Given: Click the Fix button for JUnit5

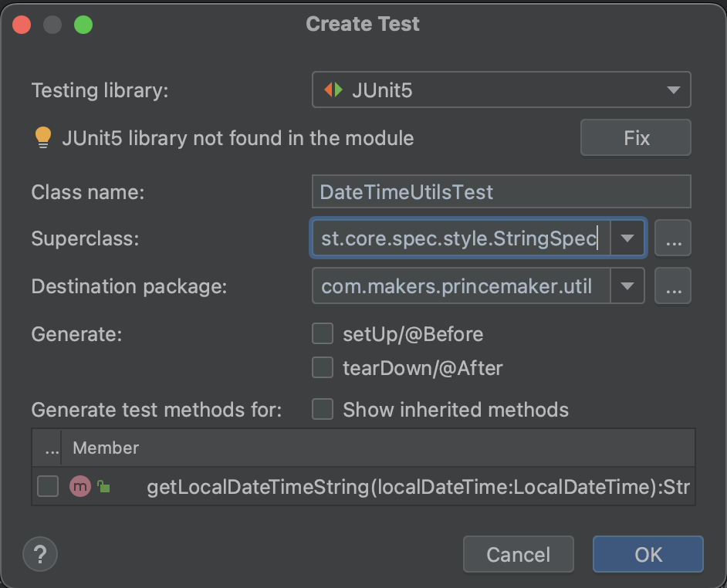Looking at the screenshot, I should tap(636, 138).
